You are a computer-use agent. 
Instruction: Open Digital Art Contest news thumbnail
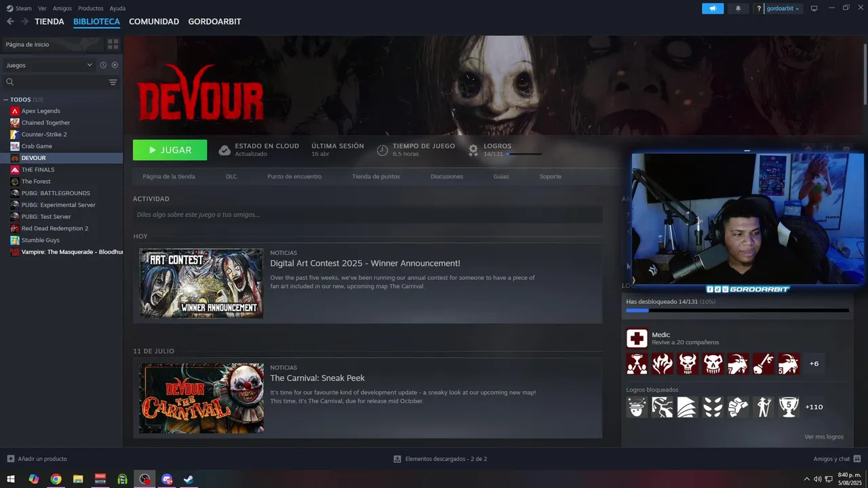coord(201,283)
